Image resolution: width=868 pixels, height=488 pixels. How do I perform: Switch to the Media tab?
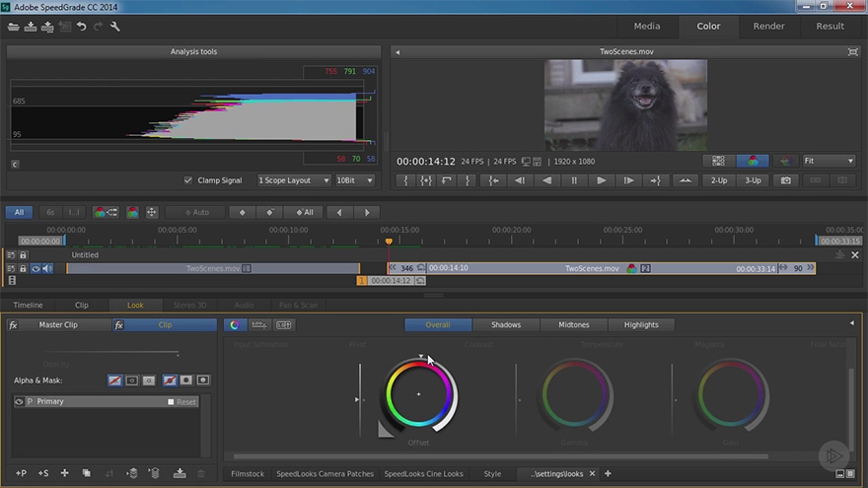point(647,26)
